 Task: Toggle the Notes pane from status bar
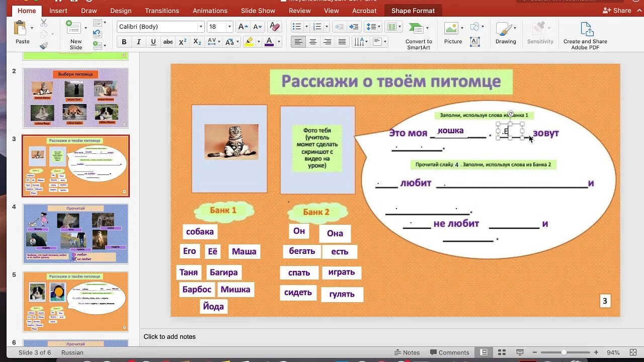pos(407,352)
